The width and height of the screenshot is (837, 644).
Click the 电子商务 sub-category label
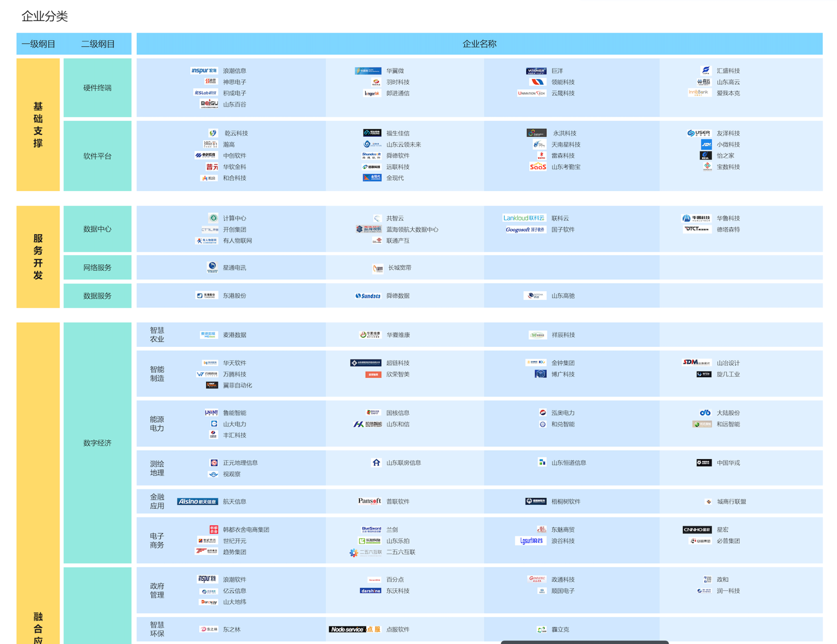tap(157, 540)
